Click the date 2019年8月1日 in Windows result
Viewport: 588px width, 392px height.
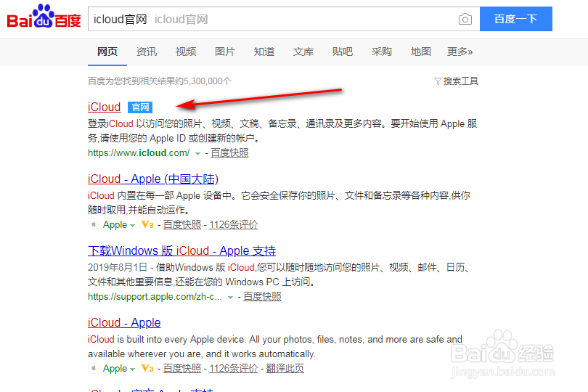(118, 267)
